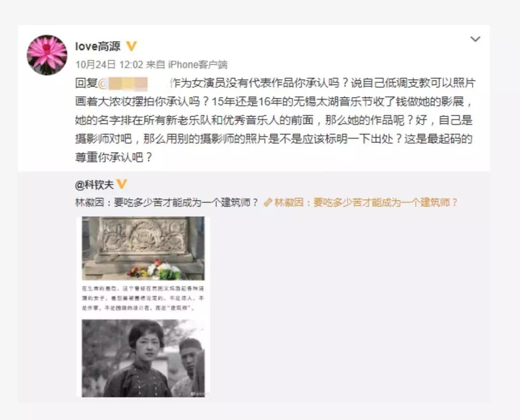Click the black-and-white woman portrait
Image resolution: width=520 pixels, height=420 pixels.
(x=143, y=358)
